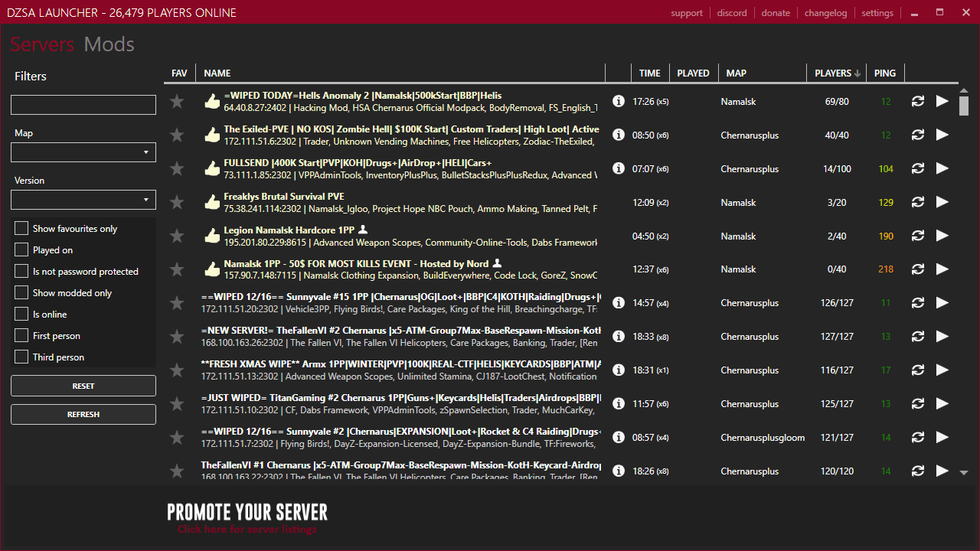Switch to the Mods tab
Image resolution: width=980 pixels, height=551 pixels.
tap(109, 44)
